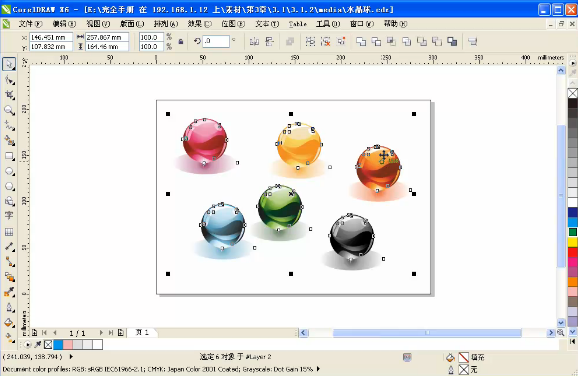The image size is (578, 376).
Task: Click the no-fill swatch atop color palette
Action: [x=572, y=93]
